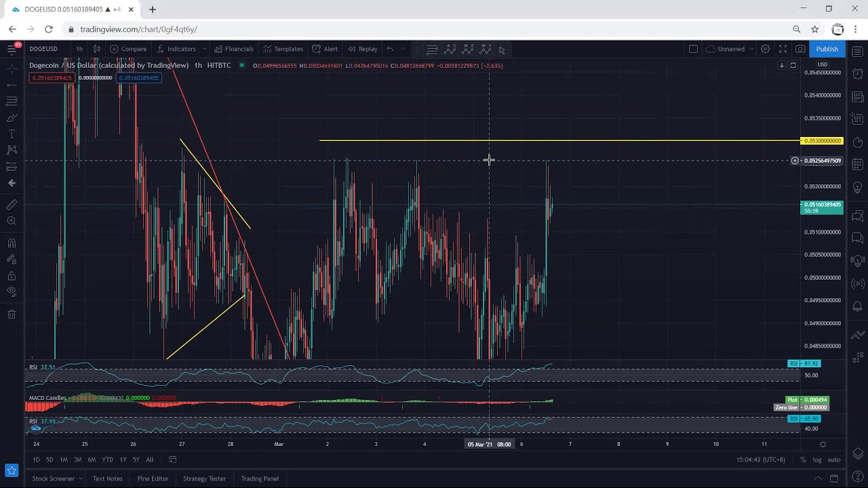This screenshot has width=868, height=488.
Task: Open the Strategy Tester tab
Action: (204, 479)
